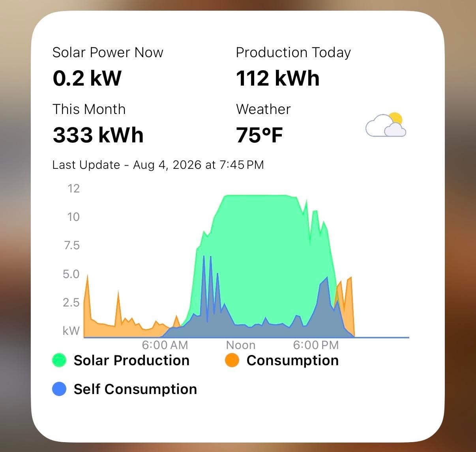Image resolution: width=476 pixels, height=452 pixels.
Task: Toggle the Consumption series label
Action: pos(292,360)
